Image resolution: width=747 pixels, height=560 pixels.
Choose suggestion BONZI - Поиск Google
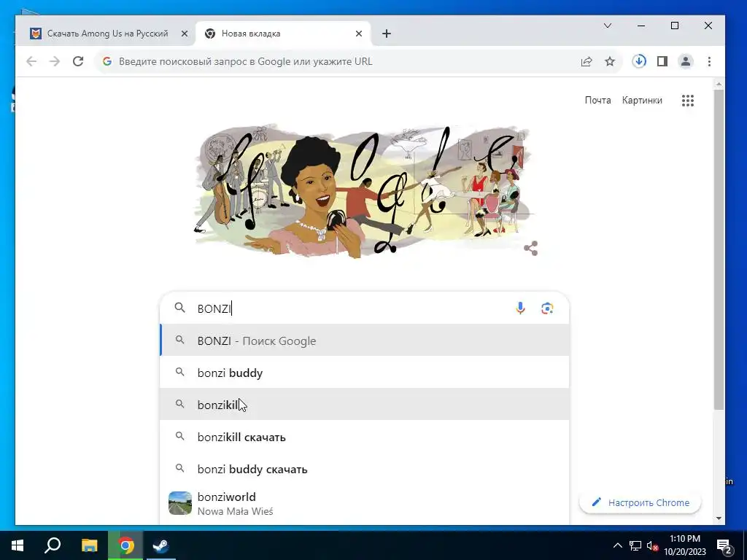pyautogui.click(x=365, y=340)
